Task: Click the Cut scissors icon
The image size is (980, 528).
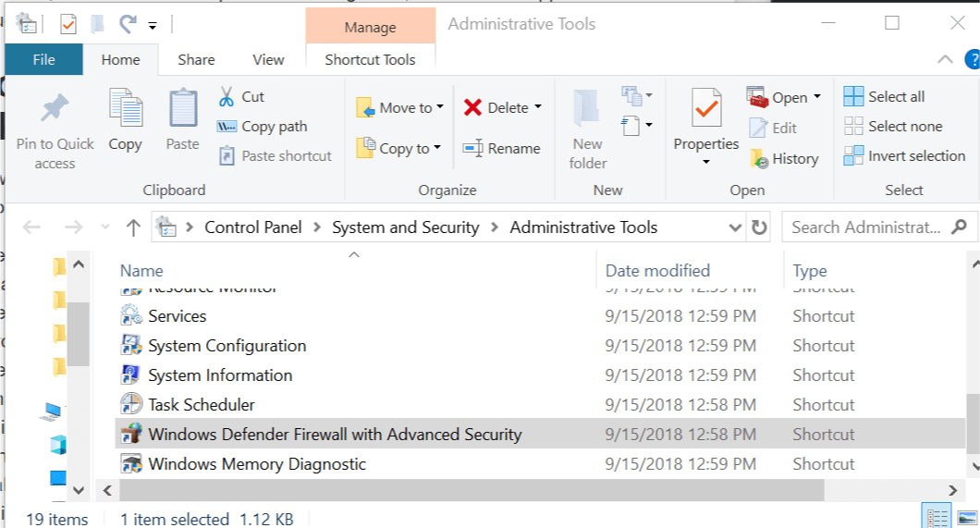Action: [227, 97]
